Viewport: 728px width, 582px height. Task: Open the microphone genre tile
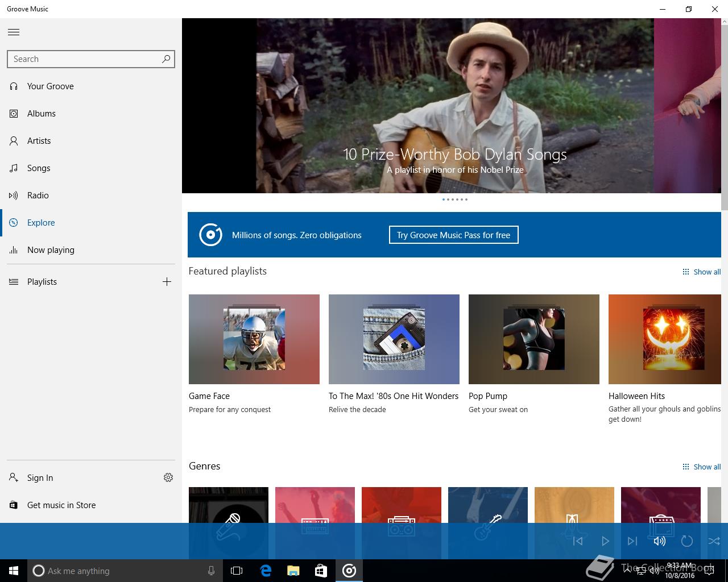[229, 505]
